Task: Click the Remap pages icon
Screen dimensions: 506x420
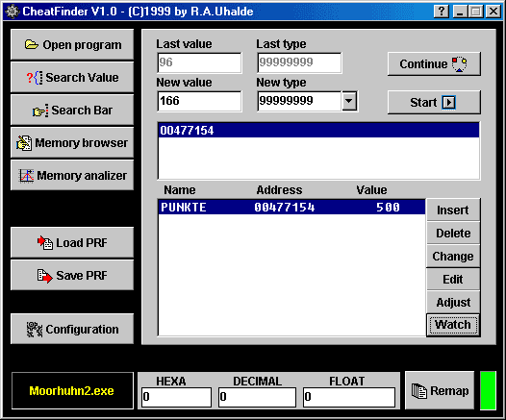Action: click(418, 391)
